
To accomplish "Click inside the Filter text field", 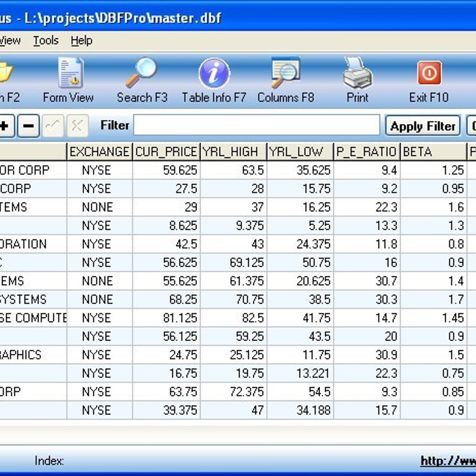I will click(258, 125).
